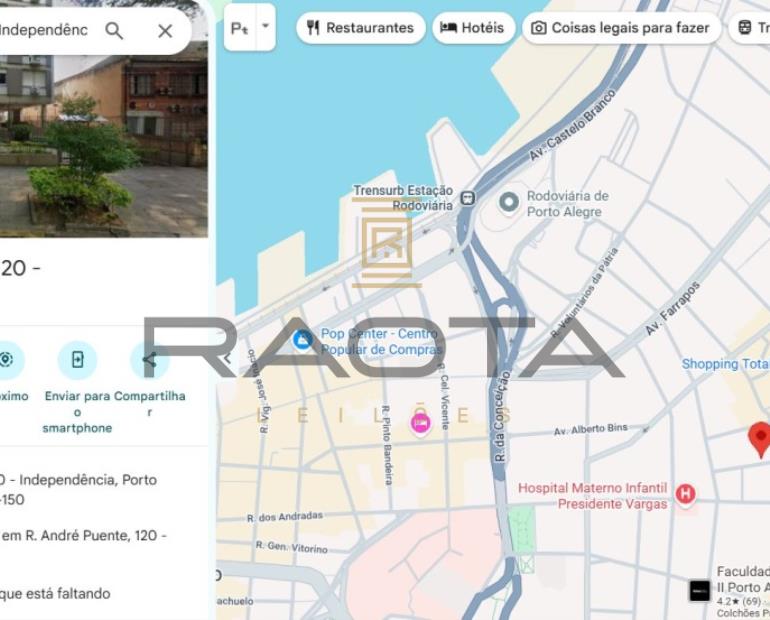
Task: Click the transit chip icon at top right
Action: 744,28
